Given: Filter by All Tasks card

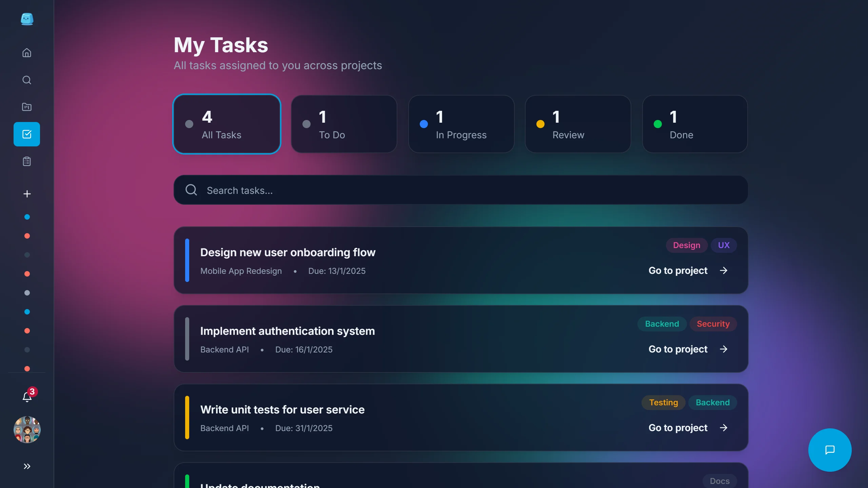Looking at the screenshot, I should point(227,124).
